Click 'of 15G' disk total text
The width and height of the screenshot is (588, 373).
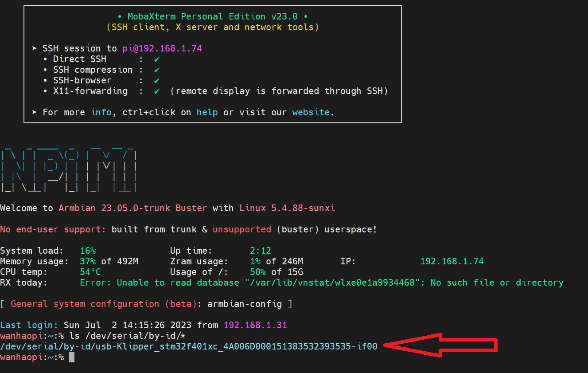click(x=287, y=272)
